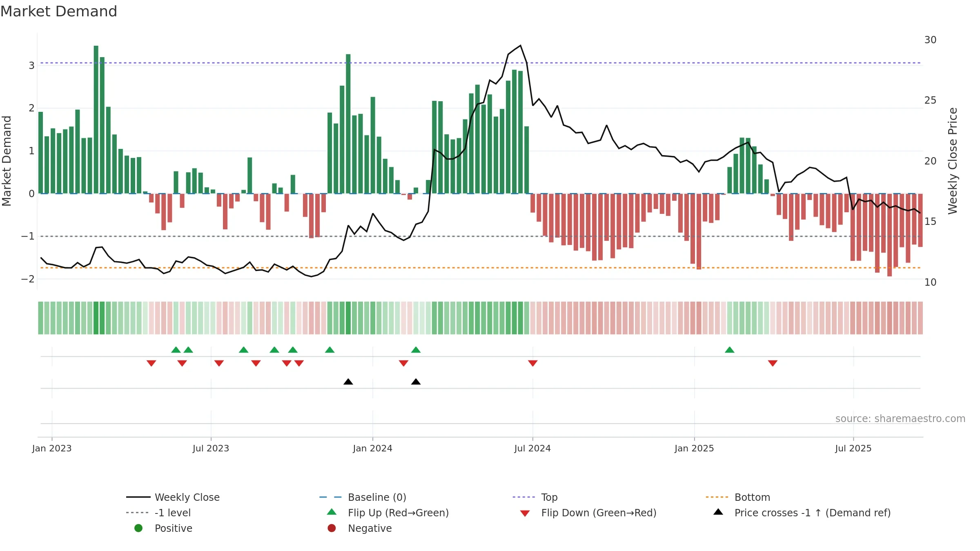Click the Jul 2023 axis label
Screen dimensions: 980x551
(211, 449)
